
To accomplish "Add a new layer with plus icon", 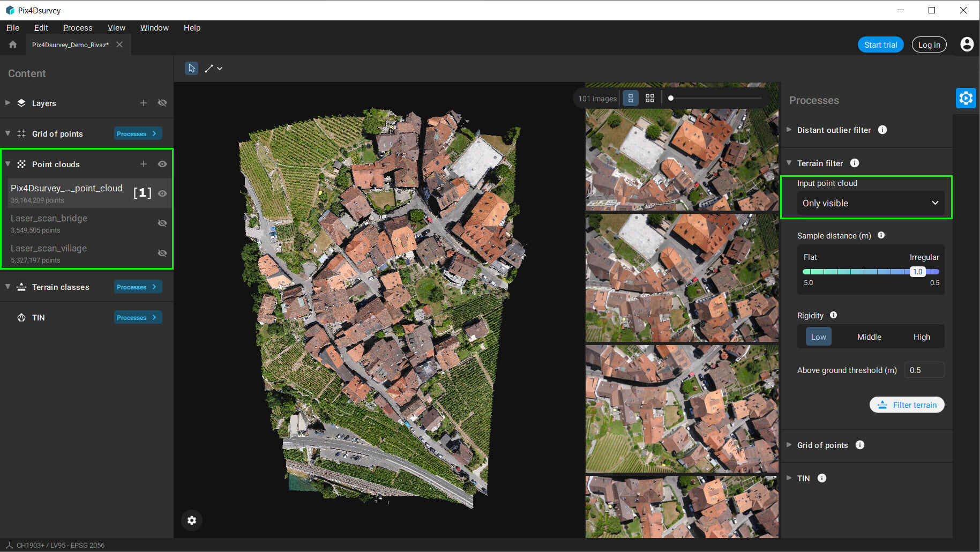I will [144, 103].
